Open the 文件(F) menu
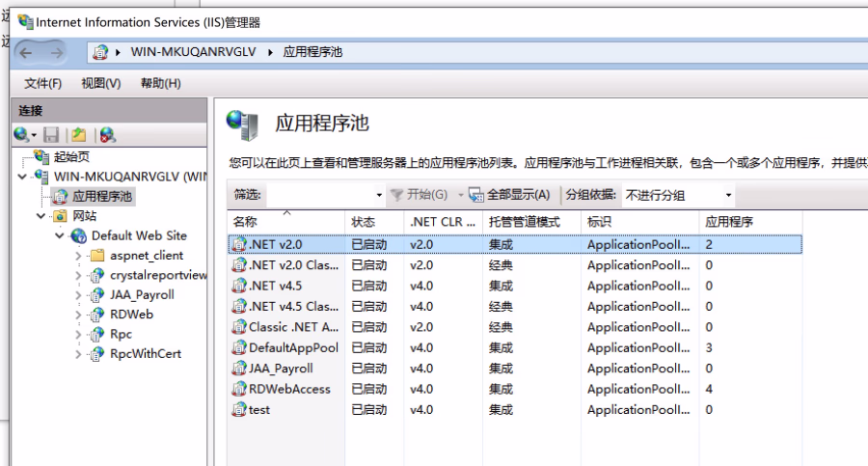Viewport: 868px width, 466px height. click(x=42, y=84)
